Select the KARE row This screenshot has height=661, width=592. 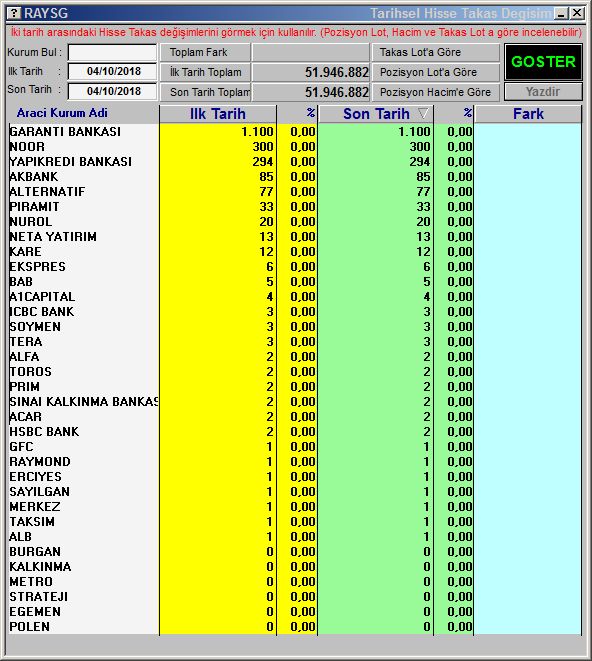point(295,252)
